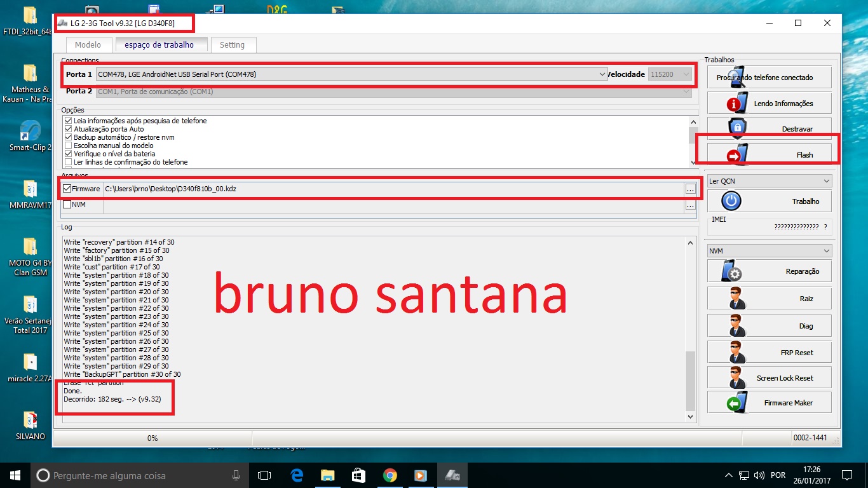Open Task View on the taskbar
Image resolution: width=868 pixels, height=488 pixels.
click(x=264, y=475)
